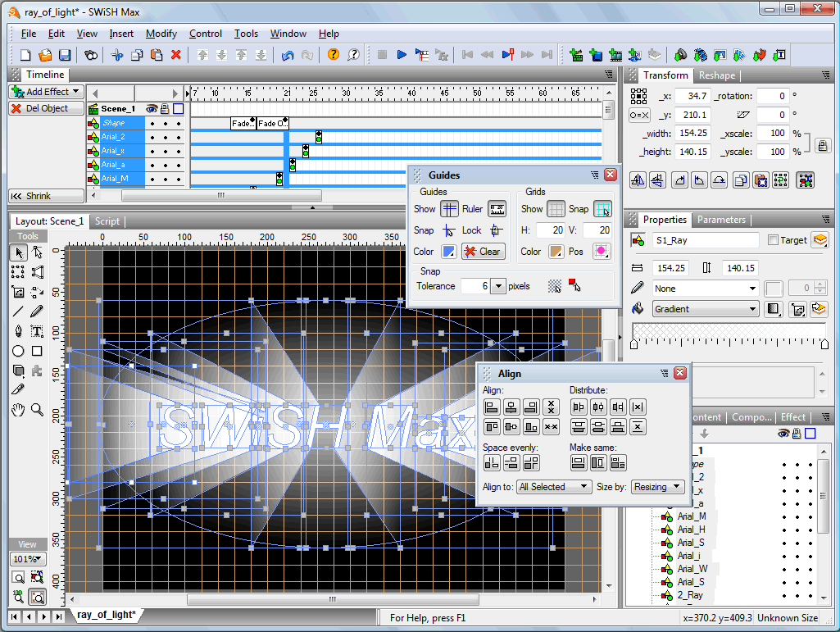Toggle Show guides in Guides panel
This screenshot has width=840, height=632.
[449, 209]
